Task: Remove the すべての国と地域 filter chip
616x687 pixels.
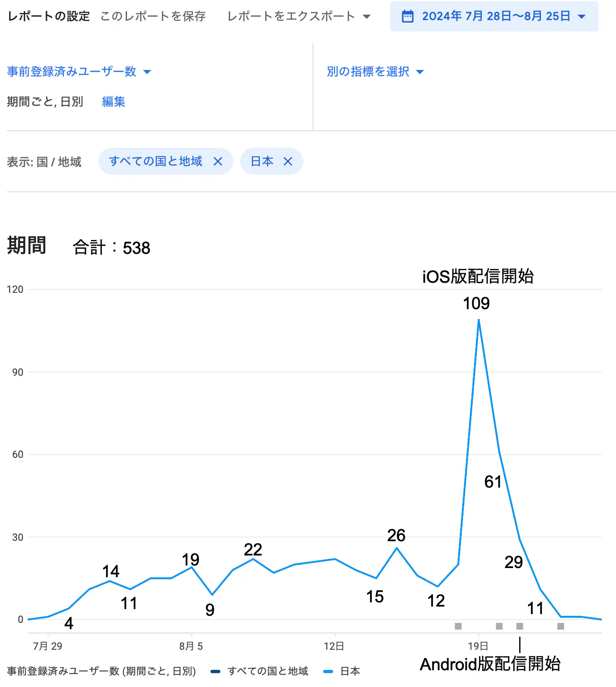Action: (218, 161)
